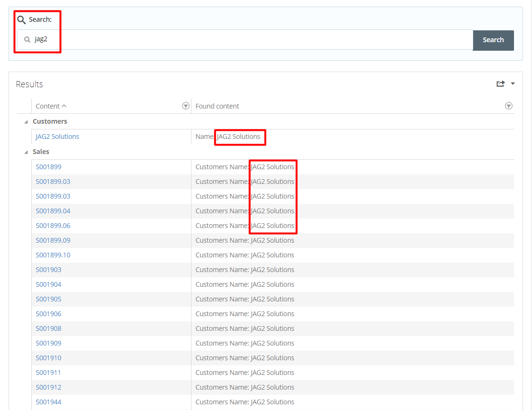Screen dimensions: 532x410
Task: Sort by the Content column header
Action: coord(51,106)
